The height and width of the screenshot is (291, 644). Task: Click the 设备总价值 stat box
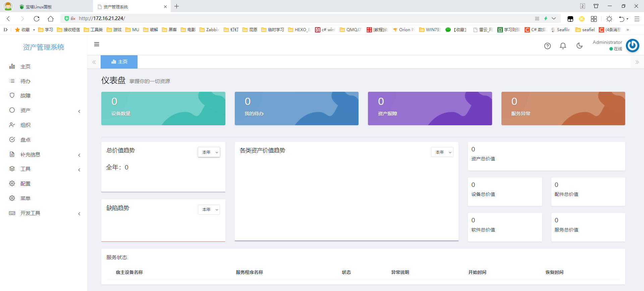click(x=505, y=192)
